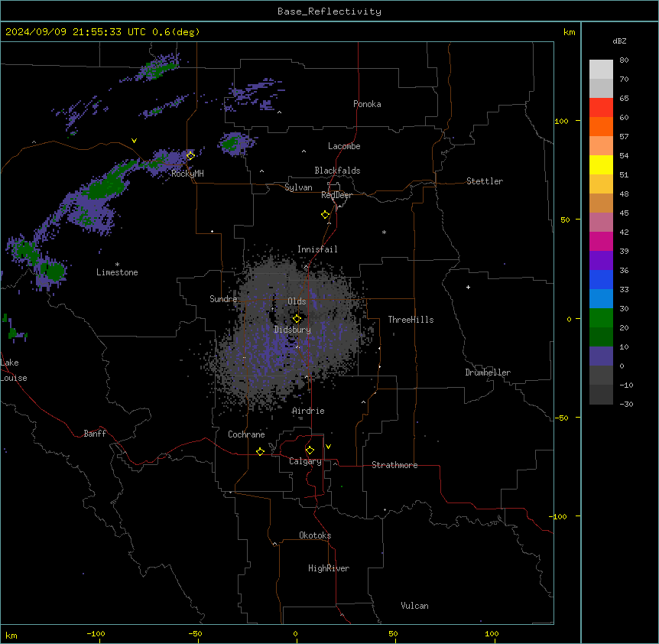Click the Sylvan label

(298, 187)
